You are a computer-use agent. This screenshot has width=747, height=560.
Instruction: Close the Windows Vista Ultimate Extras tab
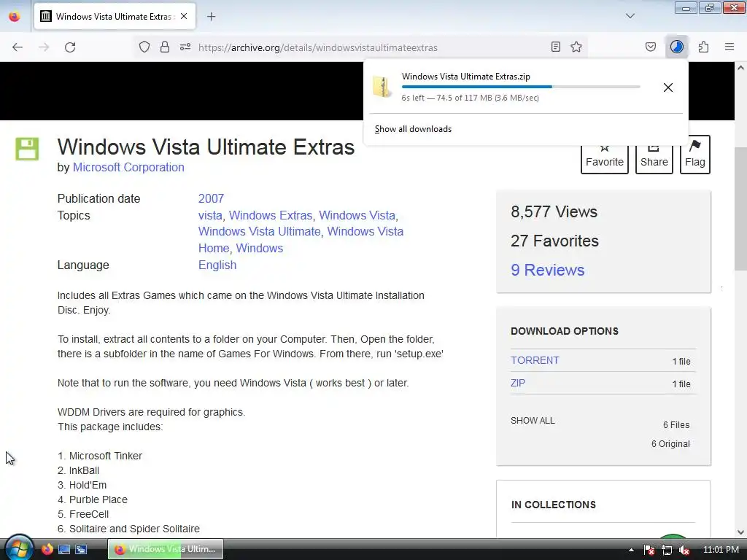click(x=184, y=16)
